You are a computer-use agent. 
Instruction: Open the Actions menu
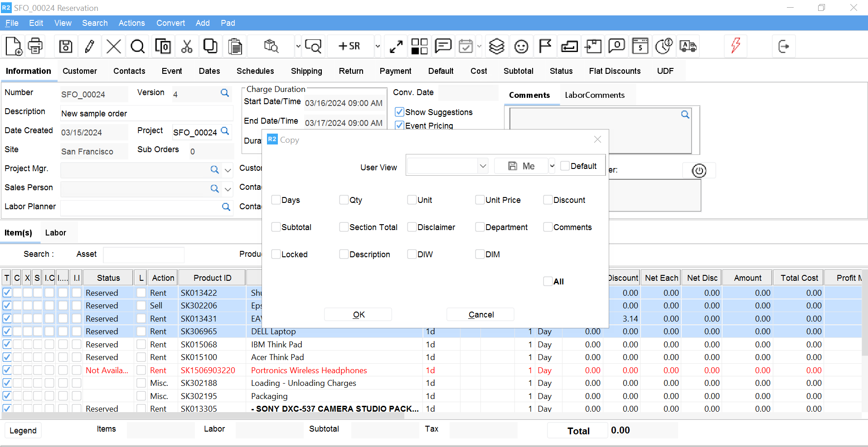tap(131, 23)
